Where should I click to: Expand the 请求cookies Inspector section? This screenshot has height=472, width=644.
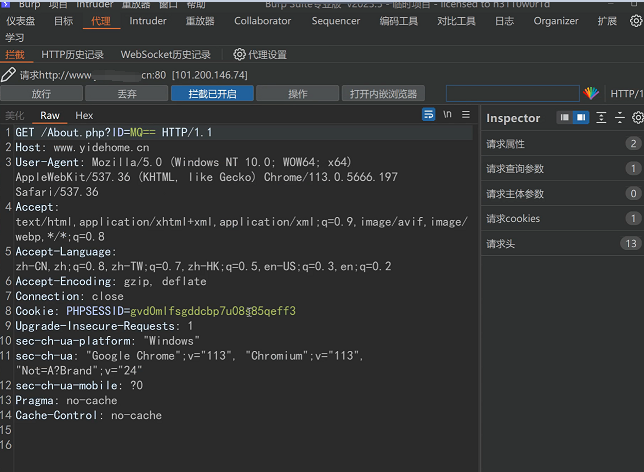(x=563, y=218)
